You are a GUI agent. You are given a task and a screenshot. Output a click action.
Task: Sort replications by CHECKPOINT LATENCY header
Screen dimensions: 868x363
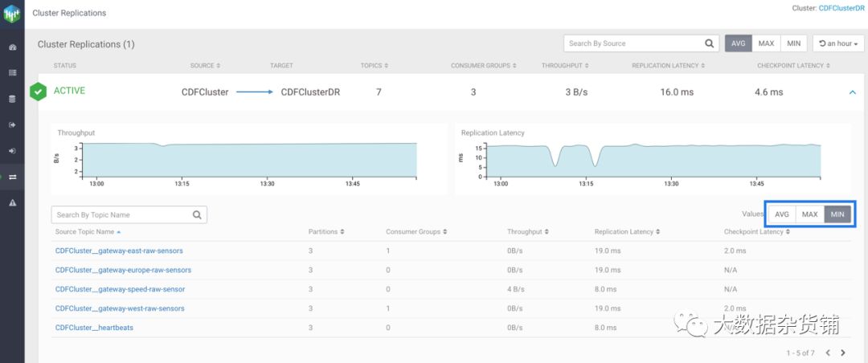[794, 65]
